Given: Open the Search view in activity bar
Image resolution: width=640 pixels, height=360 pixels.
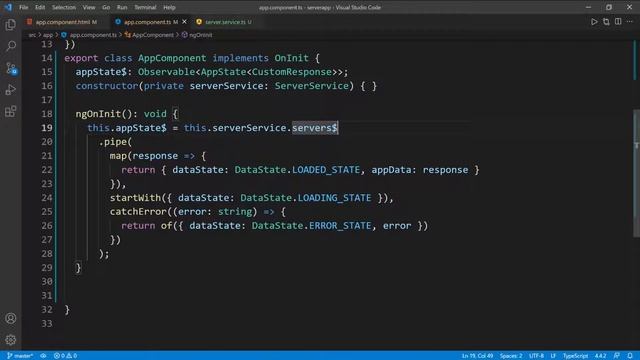Looking at the screenshot, I should (11, 46).
